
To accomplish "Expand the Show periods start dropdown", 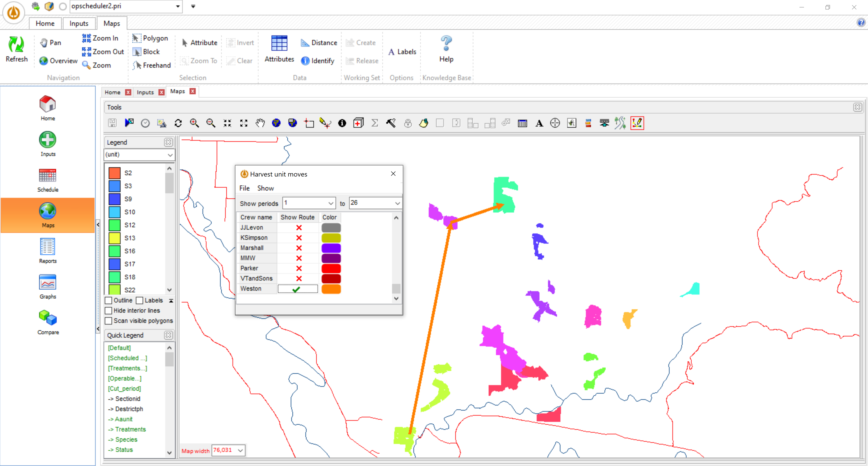I will pos(331,203).
